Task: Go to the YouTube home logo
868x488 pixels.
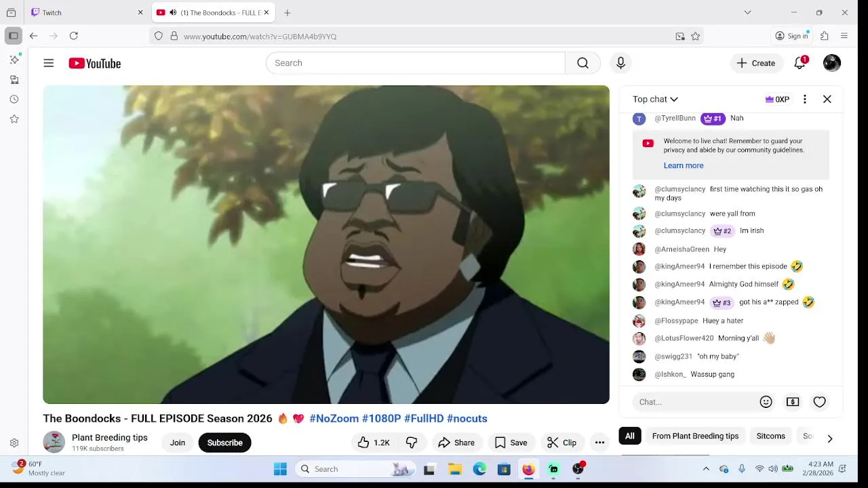Action: click(94, 63)
